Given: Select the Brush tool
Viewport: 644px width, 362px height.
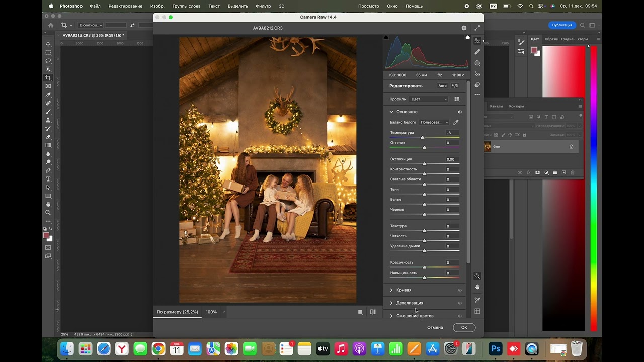Looking at the screenshot, I should click(48, 112).
